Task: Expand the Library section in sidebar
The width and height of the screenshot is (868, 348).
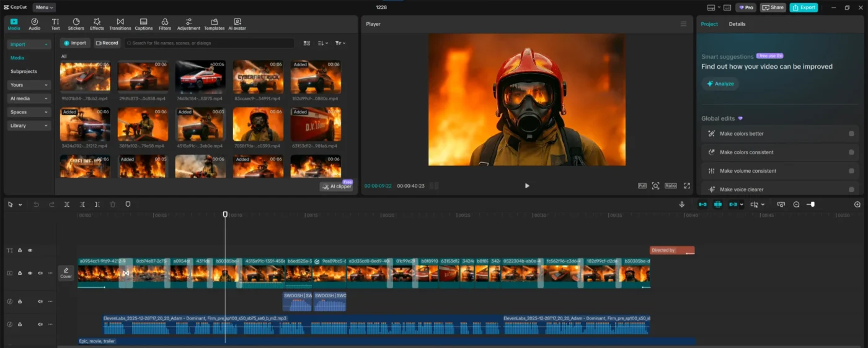Action: [x=29, y=126]
